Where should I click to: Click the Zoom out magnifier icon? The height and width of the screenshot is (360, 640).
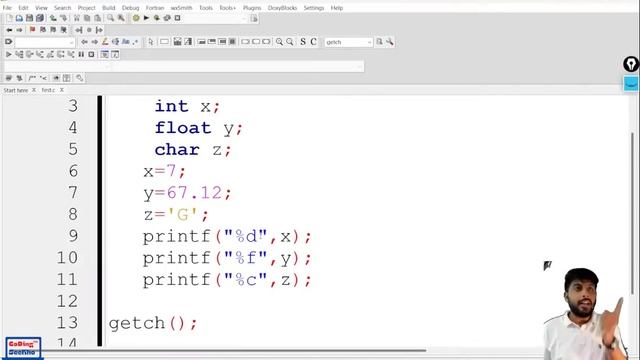click(289, 42)
